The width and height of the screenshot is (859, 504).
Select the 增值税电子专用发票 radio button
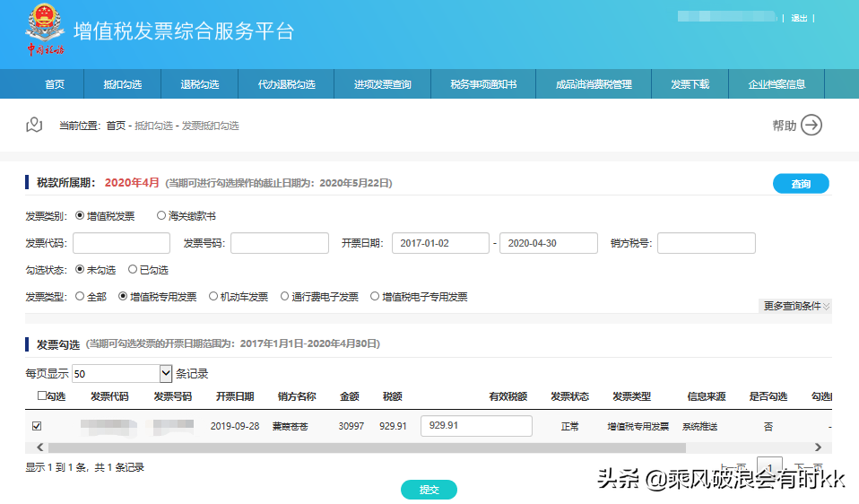(x=375, y=296)
